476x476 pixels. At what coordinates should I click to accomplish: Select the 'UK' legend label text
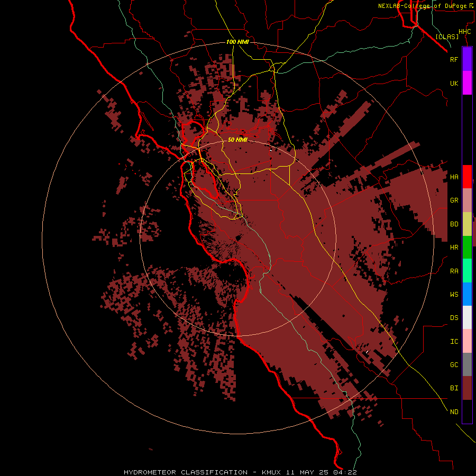(x=454, y=83)
